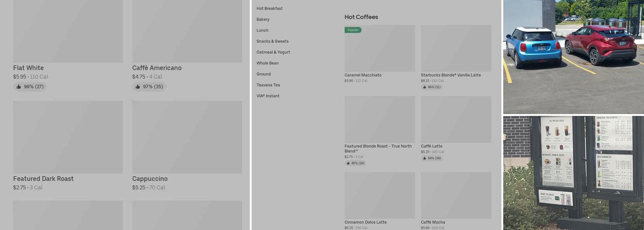Viewport: 644px width, 230px height.
Task: Click the thumbs-up 96% (31) rating under Blonde Vanilla Latte
Action: point(431,87)
